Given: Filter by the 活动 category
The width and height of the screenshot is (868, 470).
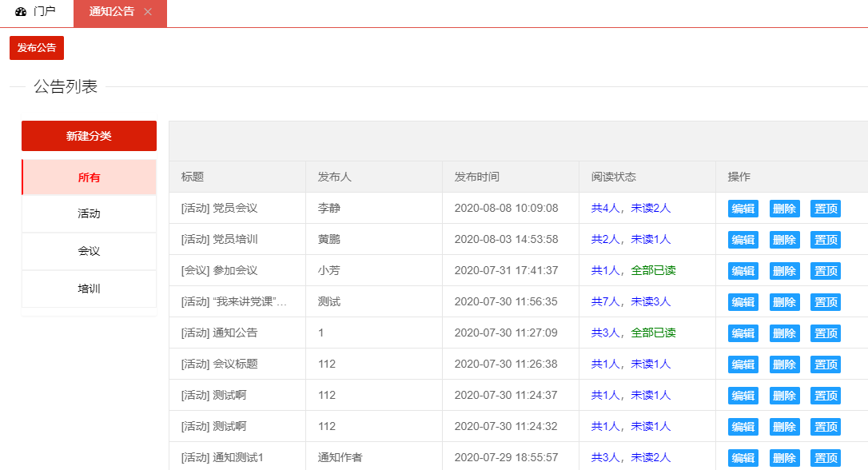Looking at the screenshot, I should (x=89, y=214).
